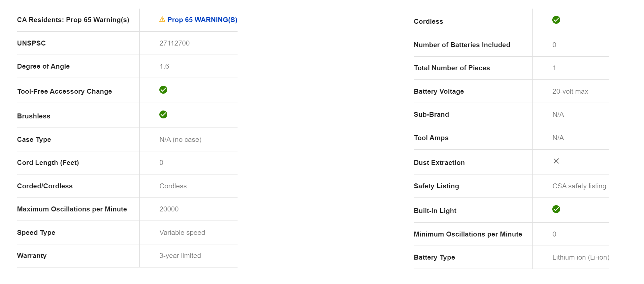
Task: Click the green checkmark in the Cordless row
Action: [x=556, y=20]
